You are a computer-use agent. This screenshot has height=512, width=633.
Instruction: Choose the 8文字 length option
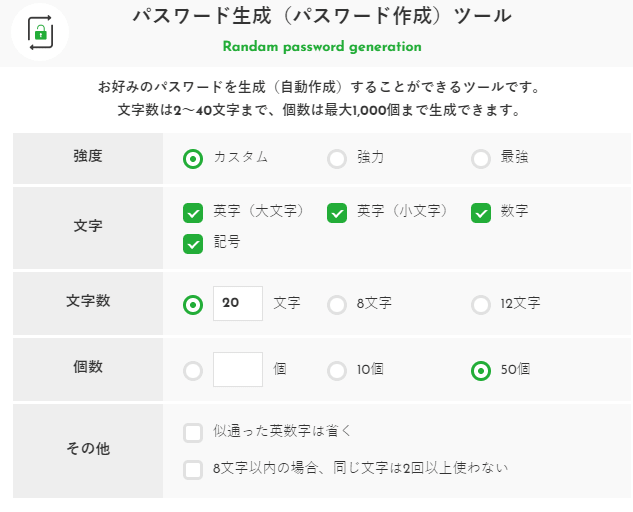coord(337,304)
